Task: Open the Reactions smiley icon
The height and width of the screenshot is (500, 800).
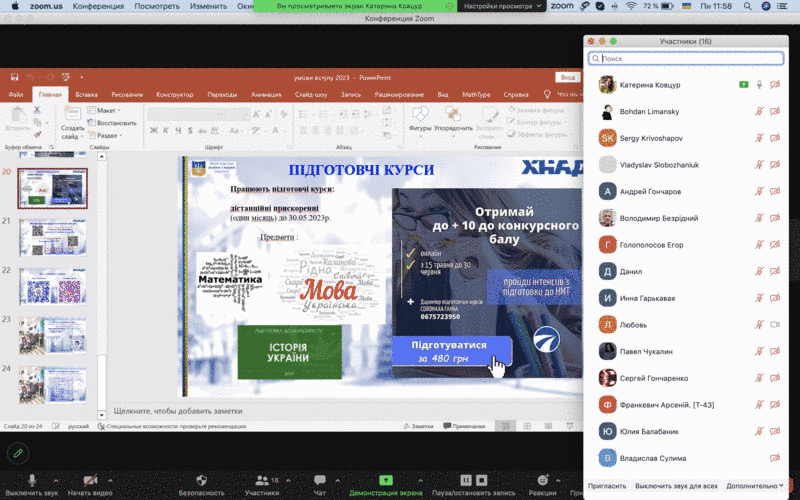Action: (x=542, y=480)
